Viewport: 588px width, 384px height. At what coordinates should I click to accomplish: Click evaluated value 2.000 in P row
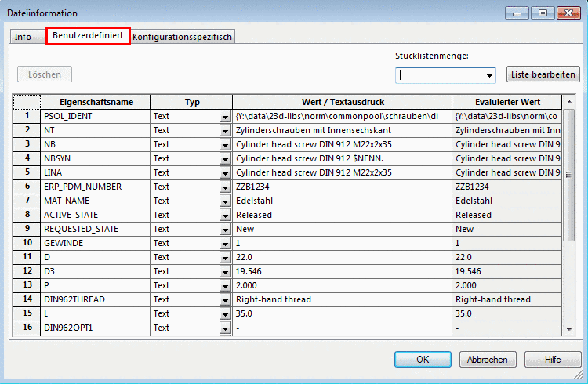tap(507, 285)
